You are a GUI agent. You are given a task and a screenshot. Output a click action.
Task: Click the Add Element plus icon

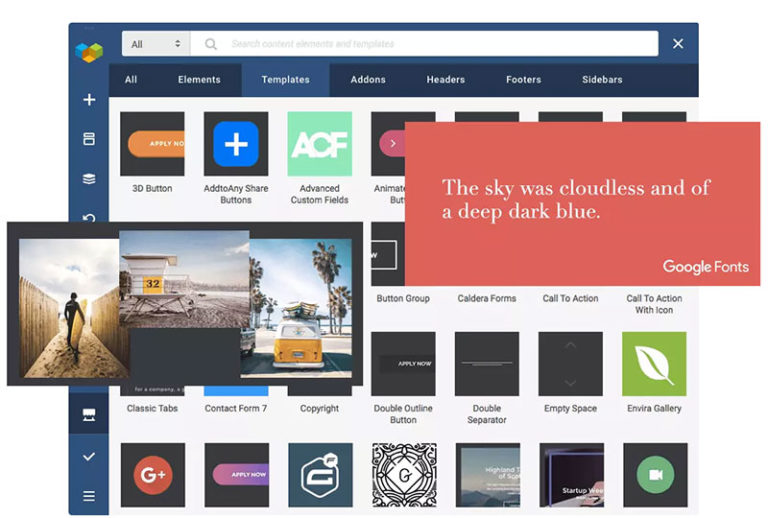pyautogui.click(x=89, y=100)
